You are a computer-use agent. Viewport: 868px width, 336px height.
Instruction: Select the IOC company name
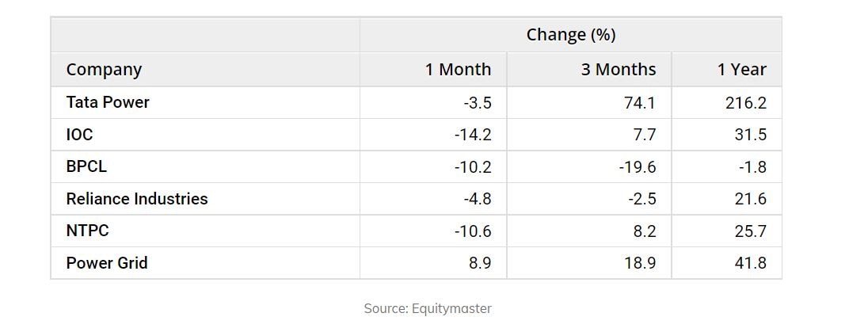pos(79,135)
